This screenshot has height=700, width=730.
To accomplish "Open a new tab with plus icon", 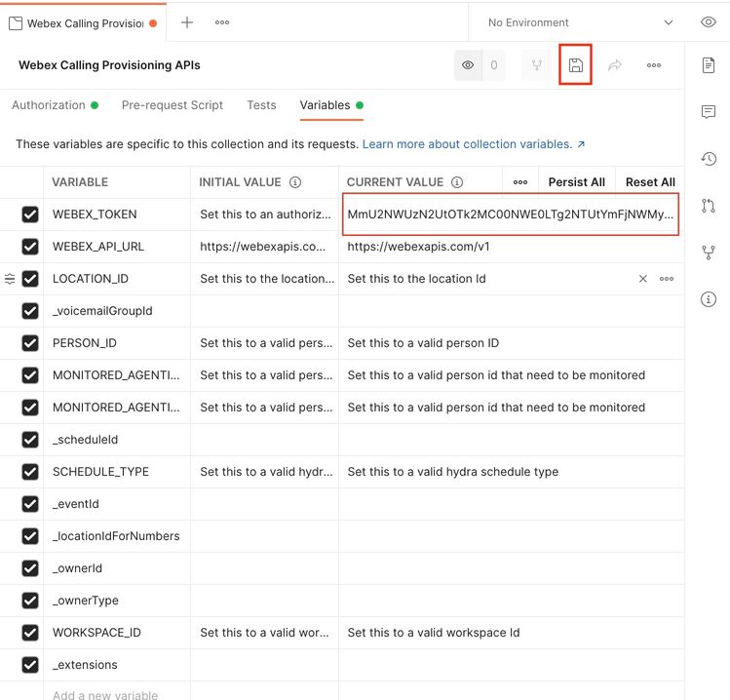I will point(187,22).
